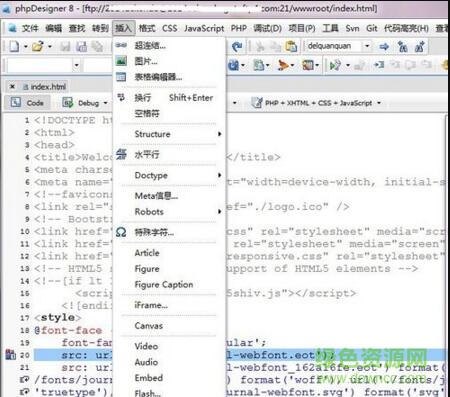Click the Omega special characters icon
This screenshot has height=397, width=450.
click(121, 232)
